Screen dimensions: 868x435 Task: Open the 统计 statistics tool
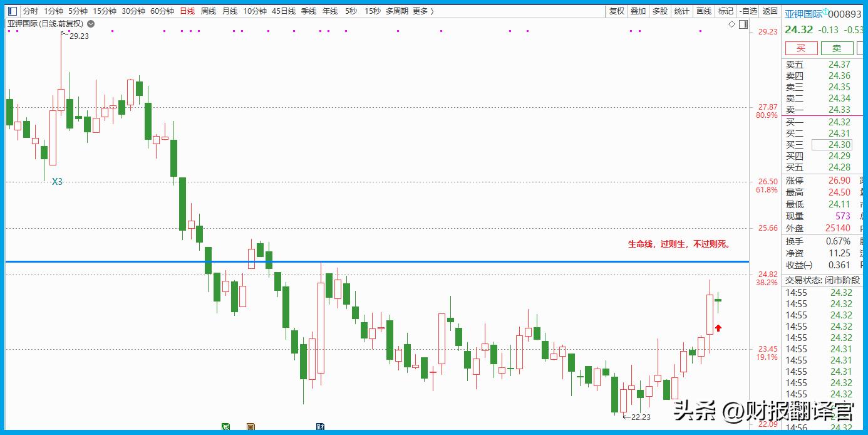[682, 11]
